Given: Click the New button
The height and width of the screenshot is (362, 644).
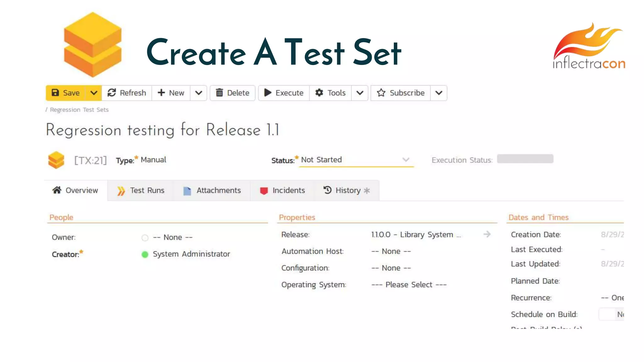Looking at the screenshot, I should tap(171, 93).
